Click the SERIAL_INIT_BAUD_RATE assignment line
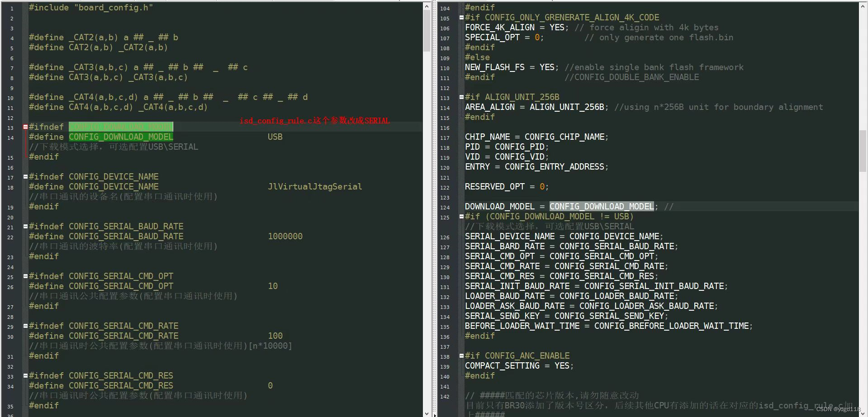 pos(597,286)
